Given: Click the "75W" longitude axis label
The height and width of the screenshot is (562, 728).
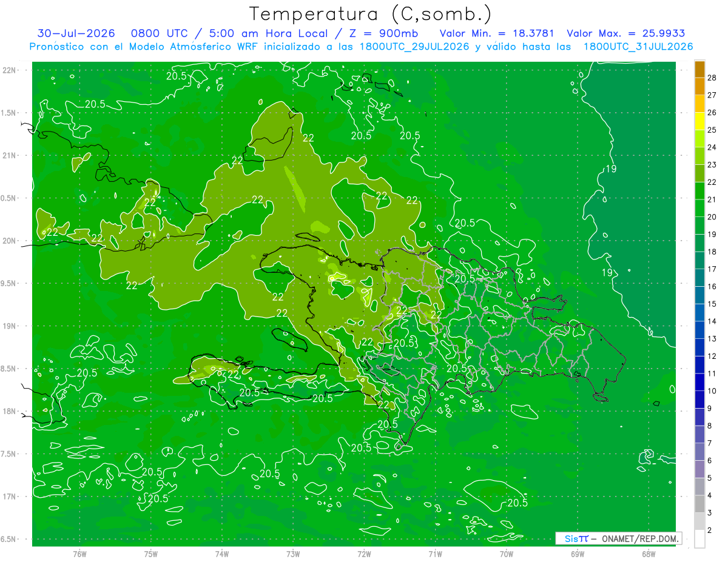Looking at the screenshot, I should click(x=151, y=554).
